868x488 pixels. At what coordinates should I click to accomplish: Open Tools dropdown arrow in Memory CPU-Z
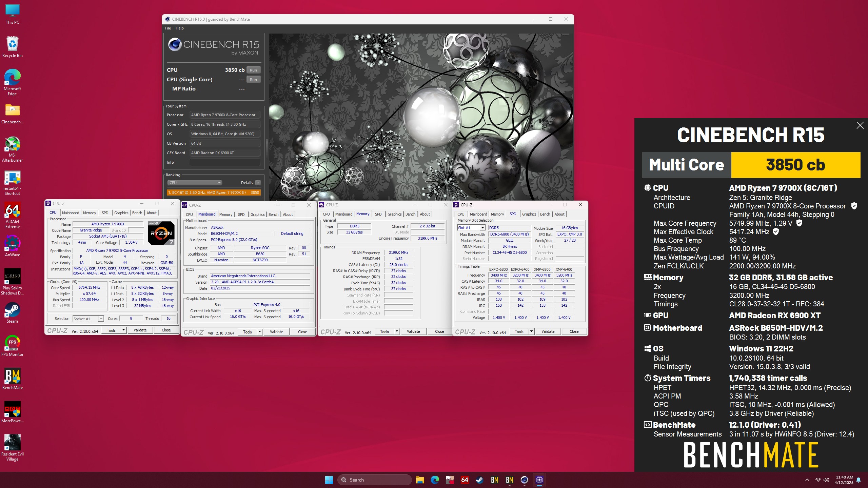397,331
